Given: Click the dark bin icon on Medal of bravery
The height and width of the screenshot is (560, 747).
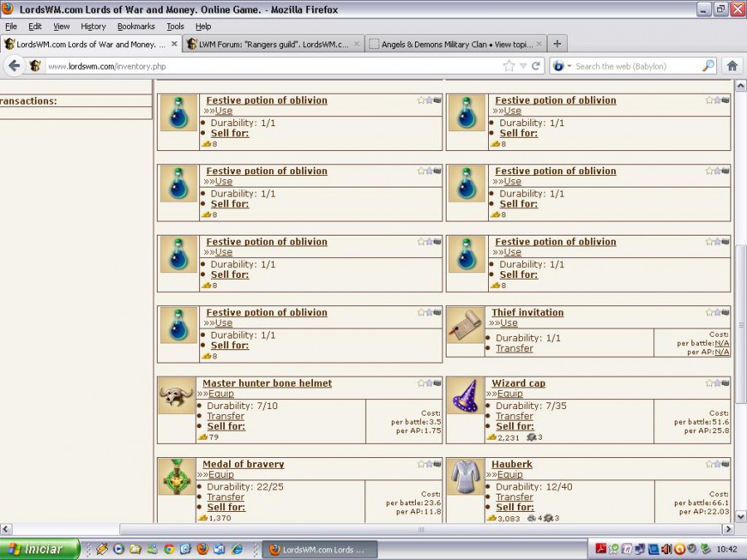Looking at the screenshot, I should coord(437,464).
